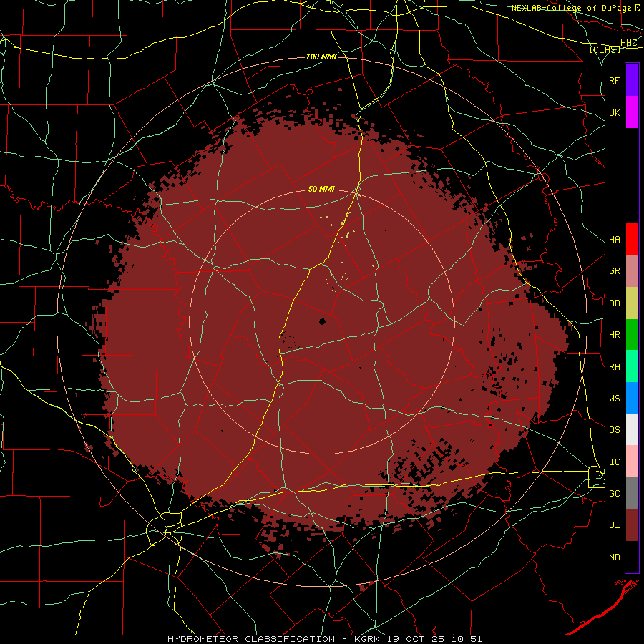Click the UK legend label
This screenshot has width=644, height=644.
[614, 112]
